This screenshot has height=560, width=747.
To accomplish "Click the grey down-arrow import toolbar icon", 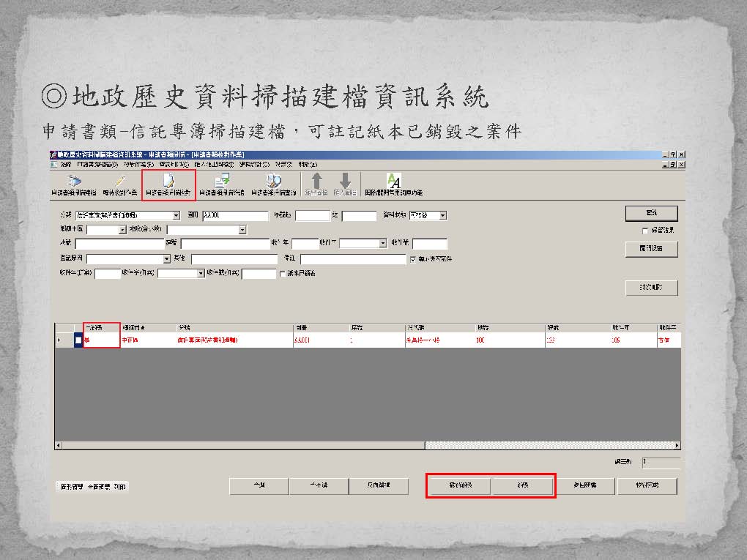I will pyautogui.click(x=345, y=181).
